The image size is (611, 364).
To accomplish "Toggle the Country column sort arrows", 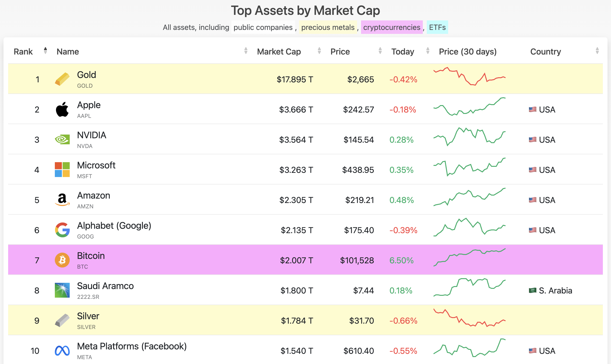I will click(598, 51).
